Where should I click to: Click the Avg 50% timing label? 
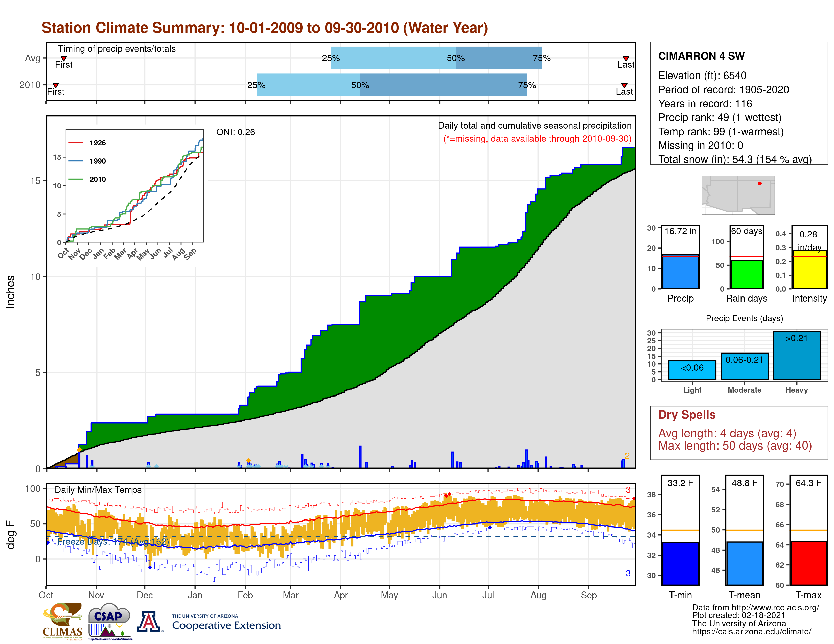coord(456,58)
